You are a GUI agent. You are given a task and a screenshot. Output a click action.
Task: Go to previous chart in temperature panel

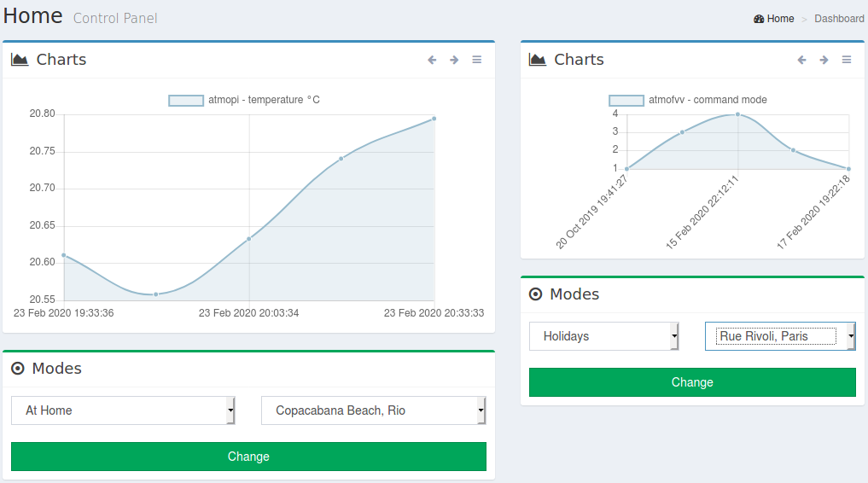pyautogui.click(x=433, y=60)
